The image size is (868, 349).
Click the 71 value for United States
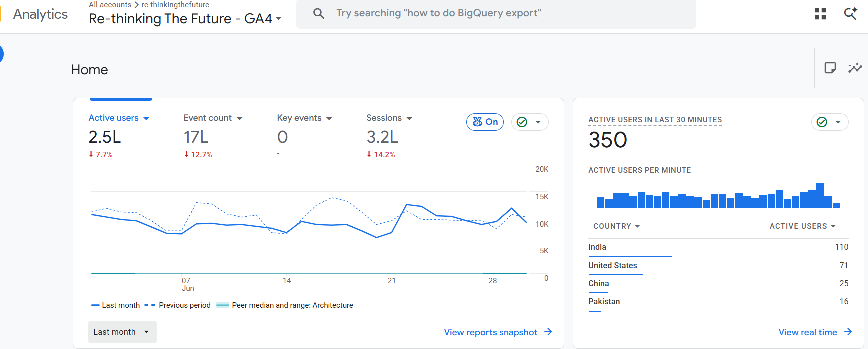pyautogui.click(x=844, y=266)
